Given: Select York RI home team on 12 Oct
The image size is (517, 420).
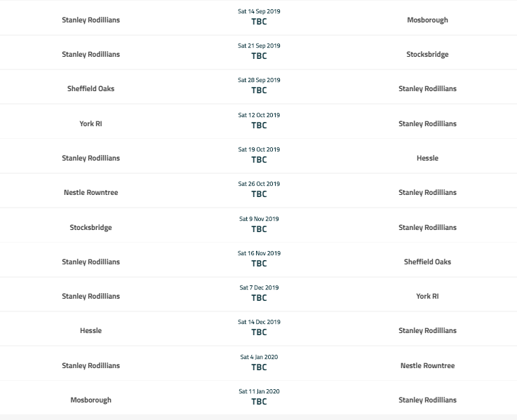Looking at the screenshot, I should point(90,123).
